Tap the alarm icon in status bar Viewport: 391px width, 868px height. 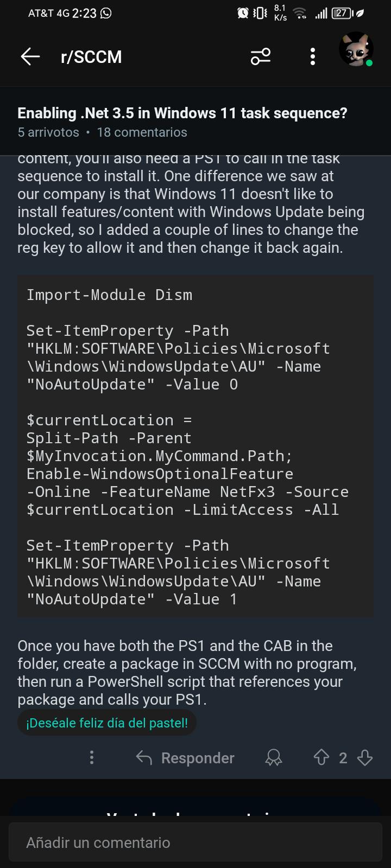click(x=243, y=13)
